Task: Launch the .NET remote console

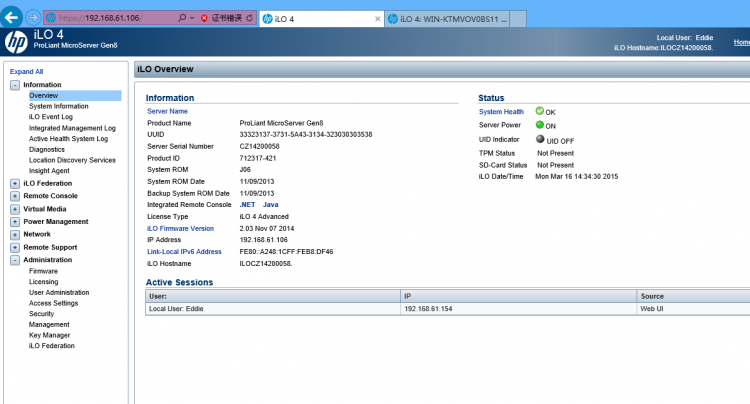Action: click(247, 205)
